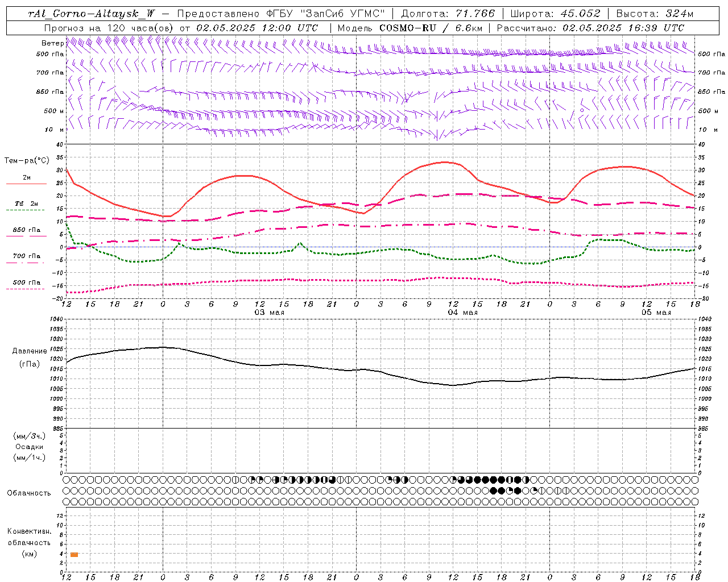The width and height of the screenshot is (728, 582).
Task: Select the Высота: 324м text
Action: click(x=655, y=14)
